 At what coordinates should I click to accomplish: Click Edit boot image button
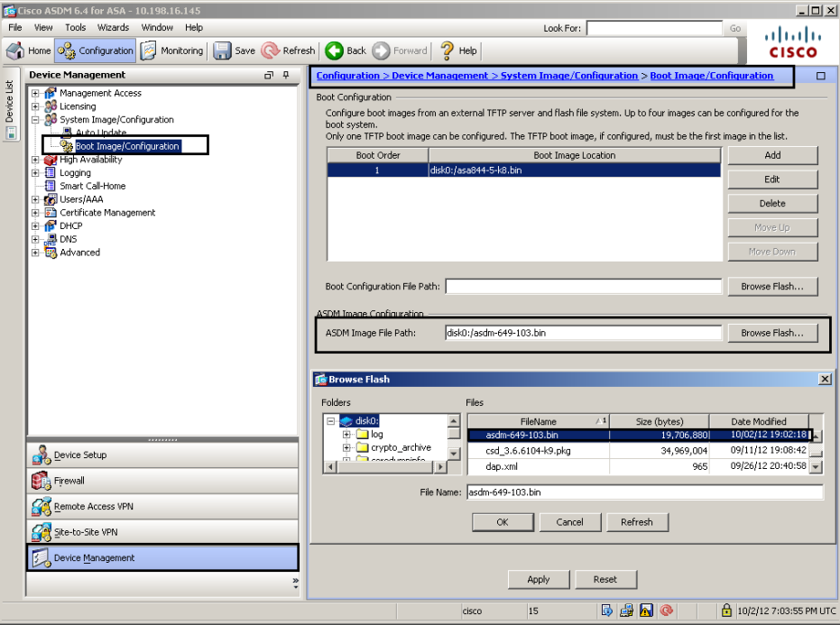[772, 179]
